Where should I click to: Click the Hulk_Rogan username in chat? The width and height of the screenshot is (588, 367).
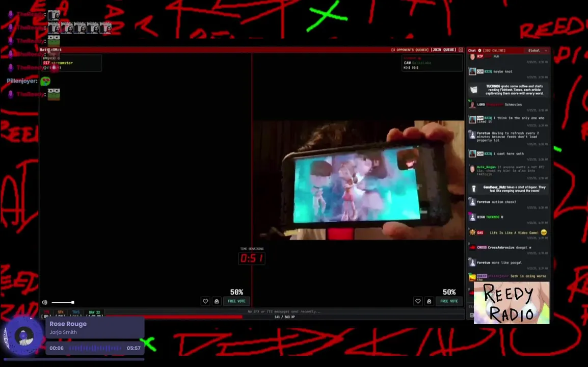pos(486,167)
